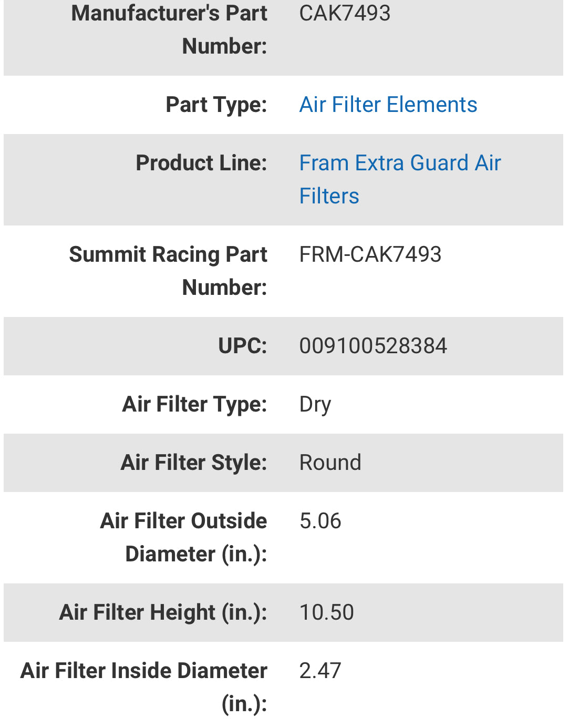The height and width of the screenshot is (728, 569).
Task: Select the 5.06 outside diameter value
Action: tap(320, 521)
